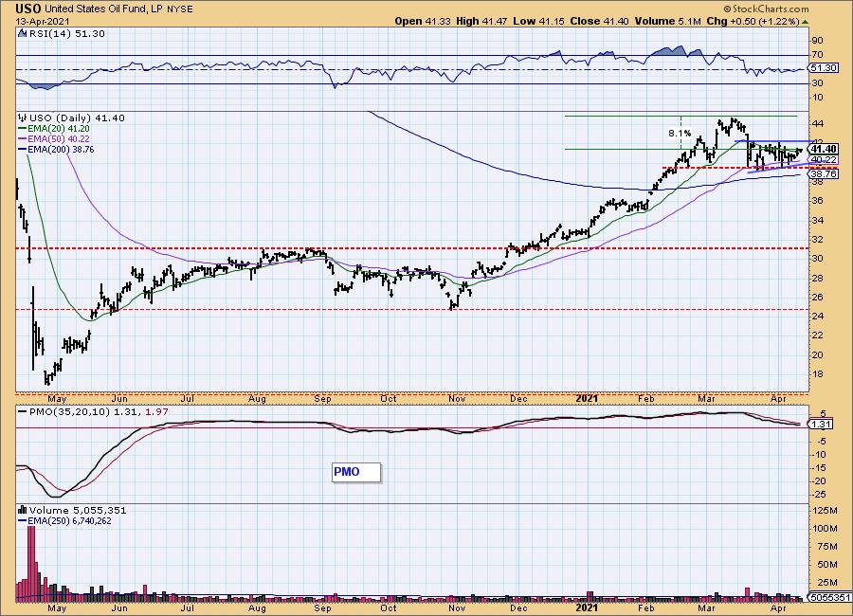
Task: Click the Volume 5,055,351 legend label
Action: (x=78, y=510)
